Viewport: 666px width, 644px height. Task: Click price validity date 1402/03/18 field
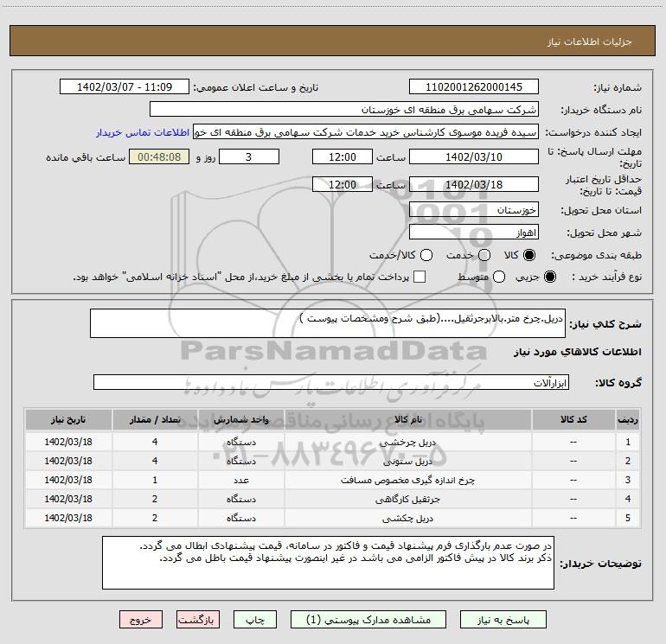click(x=474, y=185)
